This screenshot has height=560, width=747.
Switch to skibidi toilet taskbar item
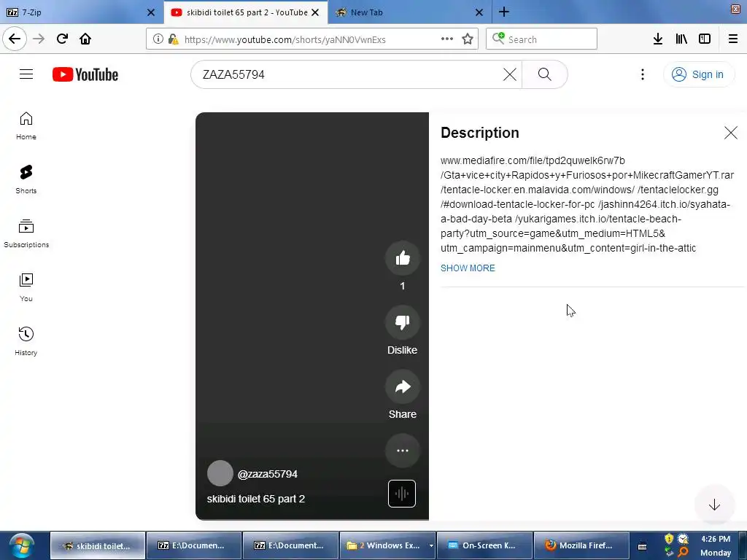coord(98,545)
